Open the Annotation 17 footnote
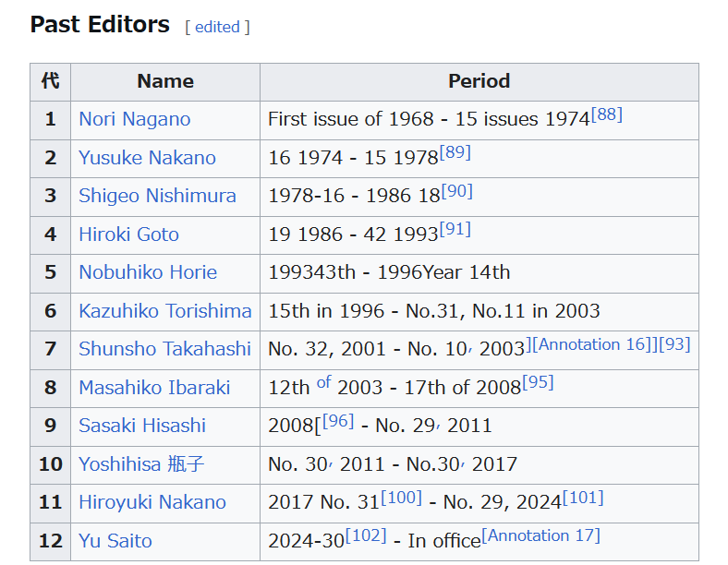The height and width of the screenshot is (565, 728). pos(540,535)
